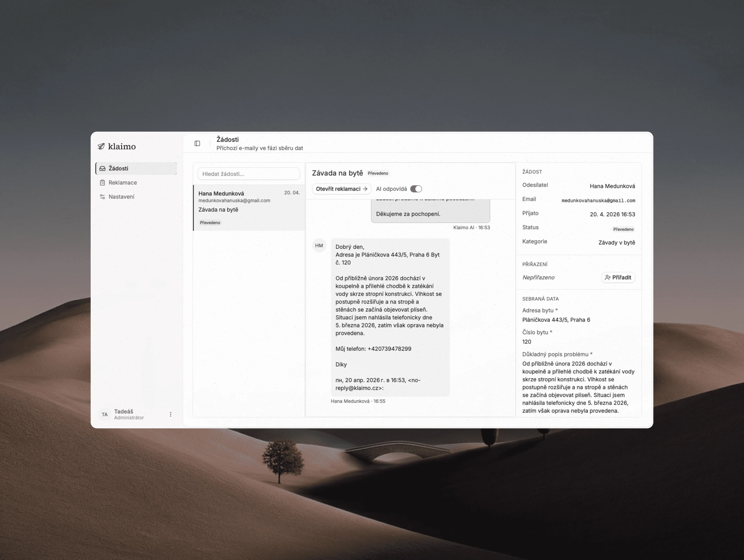Click the Reklamace clipboard icon
Screen dimensions: 744x560
(102, 182)
